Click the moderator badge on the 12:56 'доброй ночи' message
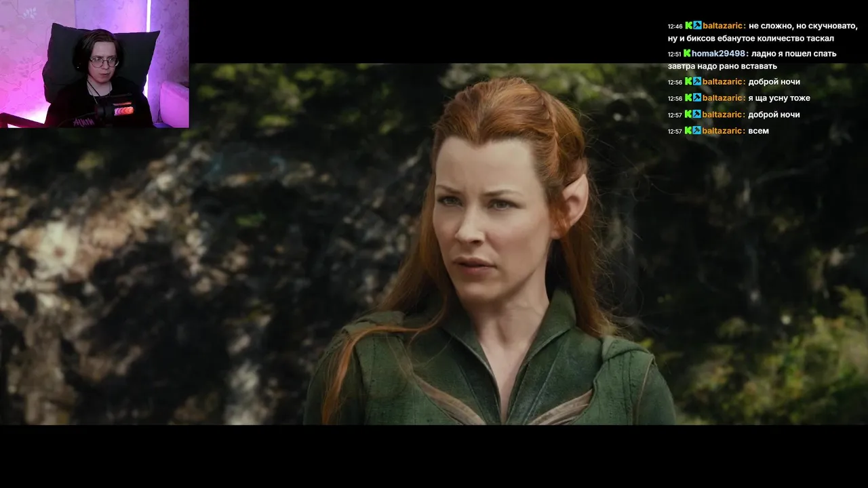868x488 pixels. (x=697, y=82)
